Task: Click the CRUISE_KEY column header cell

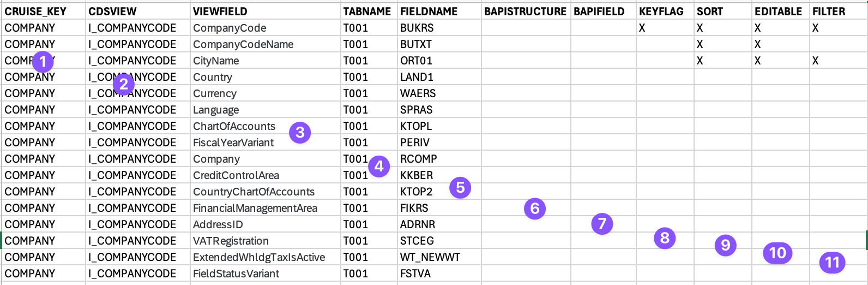Action: click(x=44, y=11)
